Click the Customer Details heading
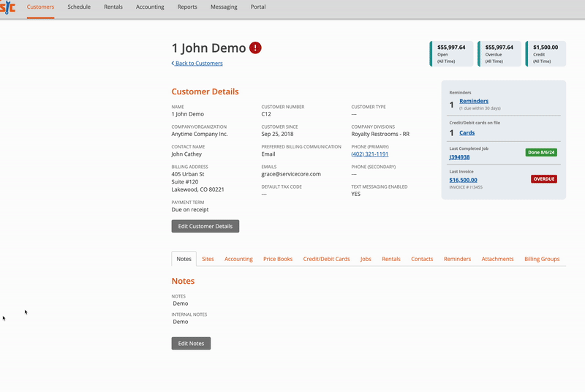The height and width of the screenshot is (392, 585). [205, 91]
